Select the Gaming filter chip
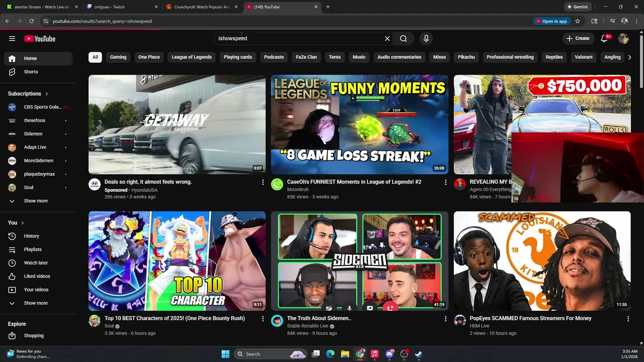 118,57
